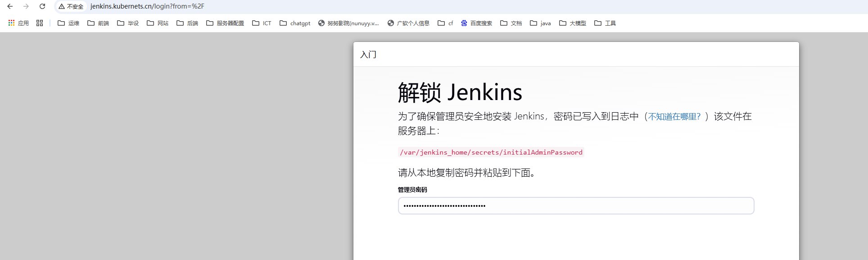The height and width of the screenshot is (260, 868).
Task: Click the 不安全 security warning icon
Action: click(x=62, y=6)
